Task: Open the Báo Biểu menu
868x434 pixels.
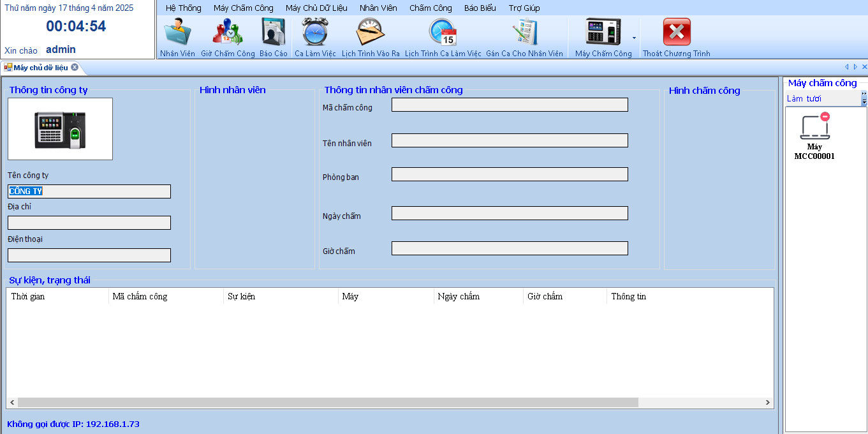Action: (x=480, y=8)
